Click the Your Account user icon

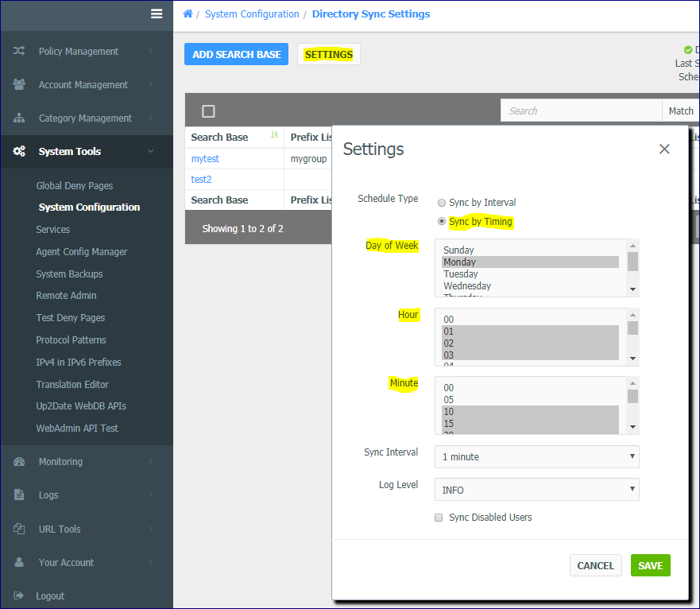point(19,562)
